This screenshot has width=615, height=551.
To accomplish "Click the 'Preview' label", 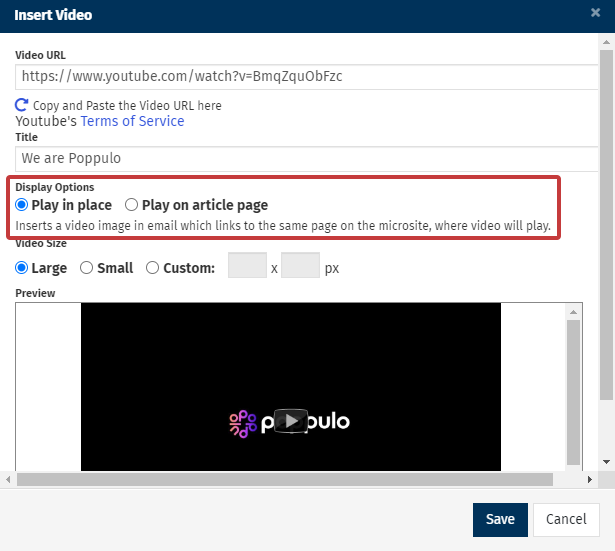I will (x=35, y=293).
